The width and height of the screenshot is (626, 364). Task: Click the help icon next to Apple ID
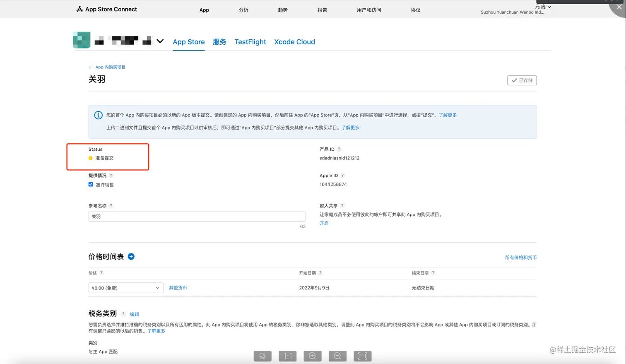tap(342, 176)
